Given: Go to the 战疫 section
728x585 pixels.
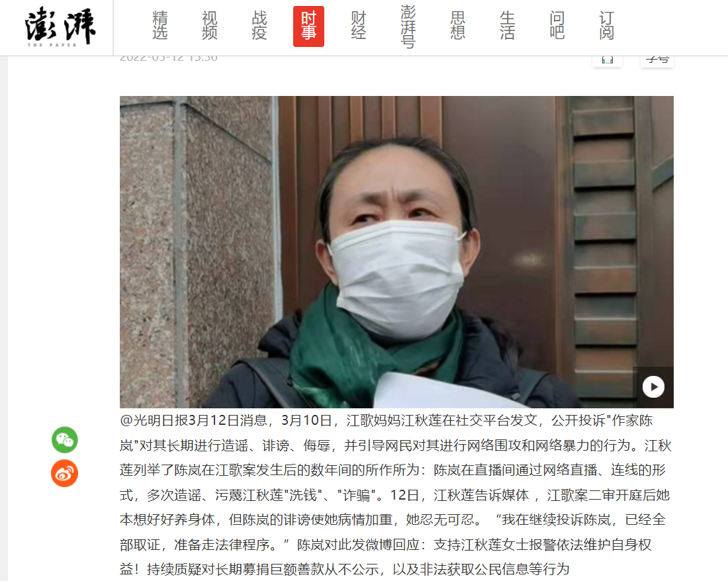Looking at the screenshot, I should pos(259,26).
